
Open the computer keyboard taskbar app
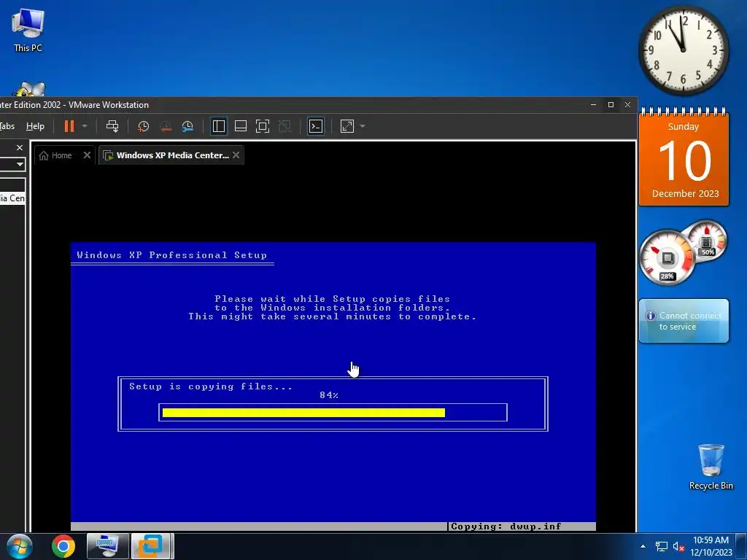pos(108,546)
